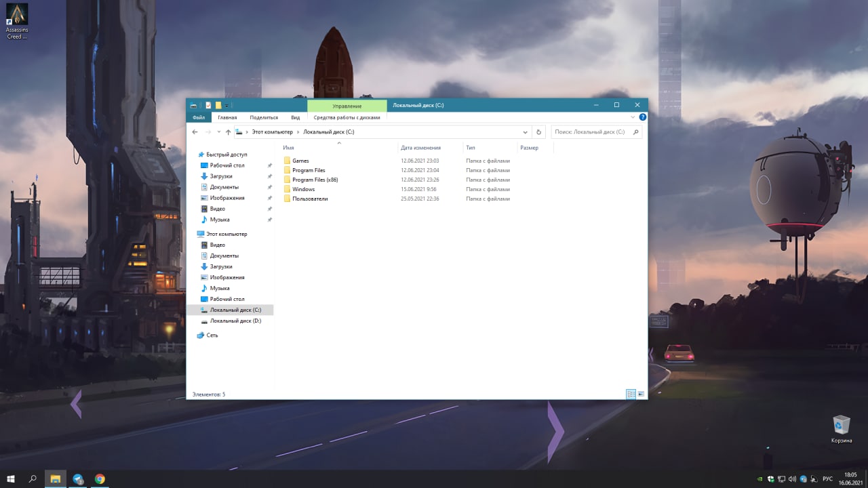Go up one level with up arrow
This screenshot has height=488, width=868.
point(228,132)
